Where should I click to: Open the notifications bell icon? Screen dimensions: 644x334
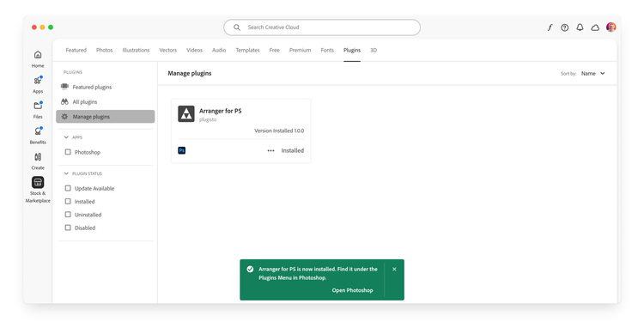click(580, 27)
